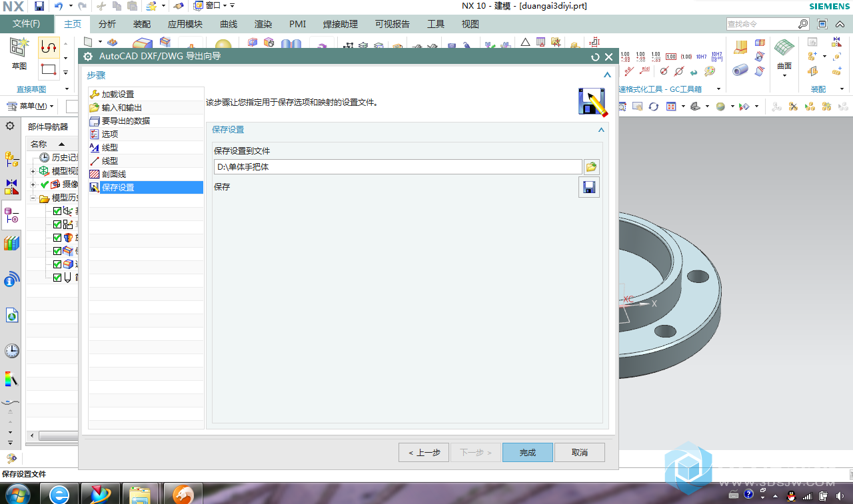Screen dimensions: 853x504
Task: Open the HD3D tools info icon
Action: click(11, 280)
